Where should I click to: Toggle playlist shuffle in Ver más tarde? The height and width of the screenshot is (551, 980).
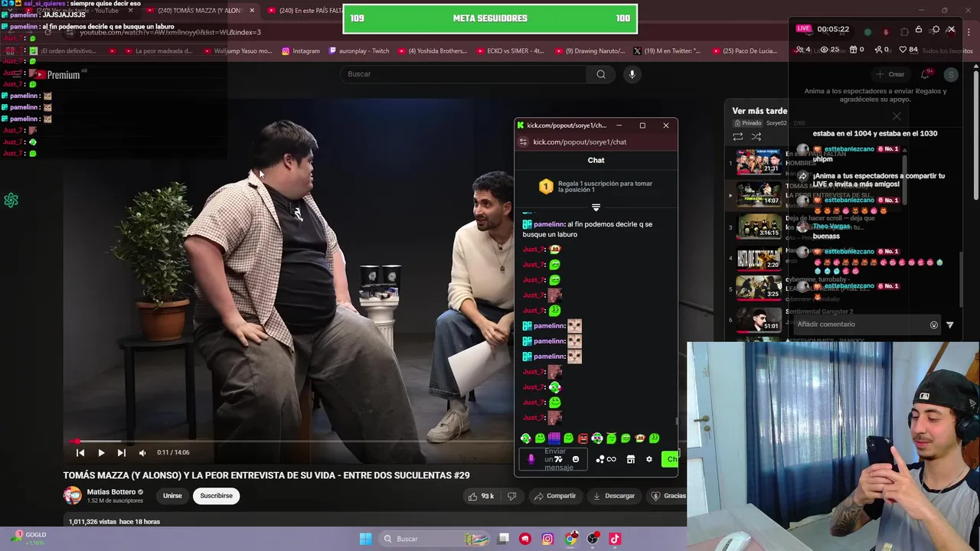click(756, 137)
